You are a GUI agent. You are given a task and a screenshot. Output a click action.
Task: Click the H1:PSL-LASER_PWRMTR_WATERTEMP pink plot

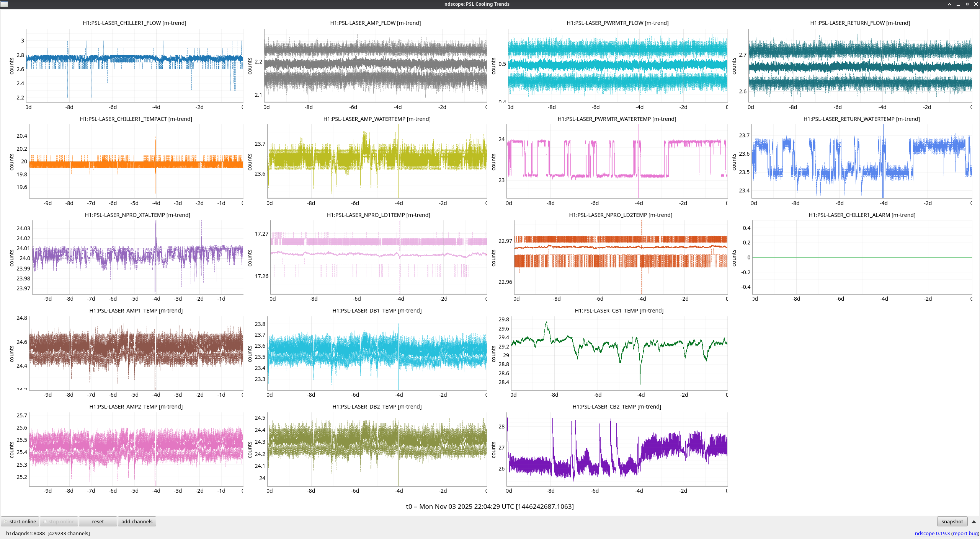(616, 161)
